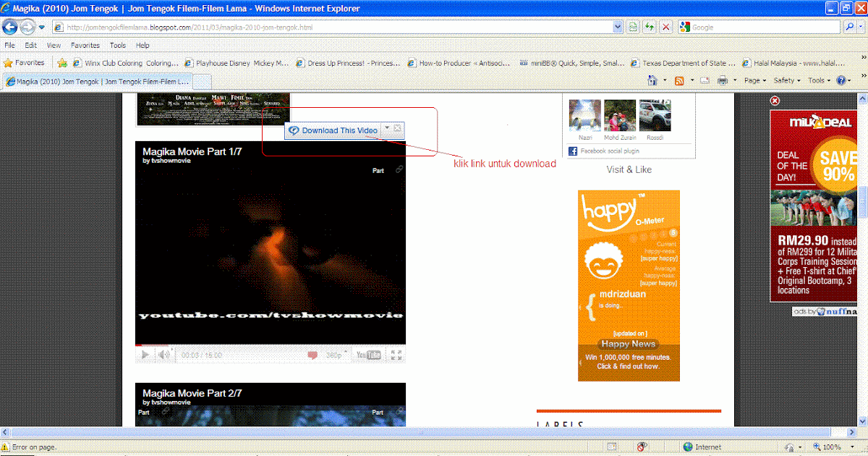868x456 pixels.
Task: Open the Magika Movie Part 2/7 title
Action: pyautogui.click(x=192, y=393)
